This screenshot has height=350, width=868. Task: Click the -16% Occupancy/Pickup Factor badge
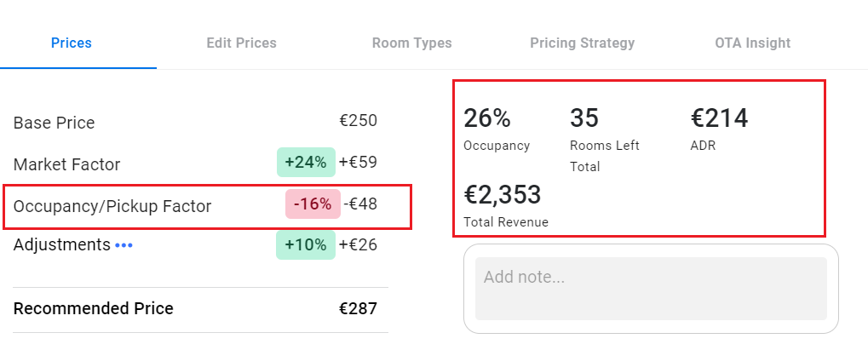coord(312,204)
